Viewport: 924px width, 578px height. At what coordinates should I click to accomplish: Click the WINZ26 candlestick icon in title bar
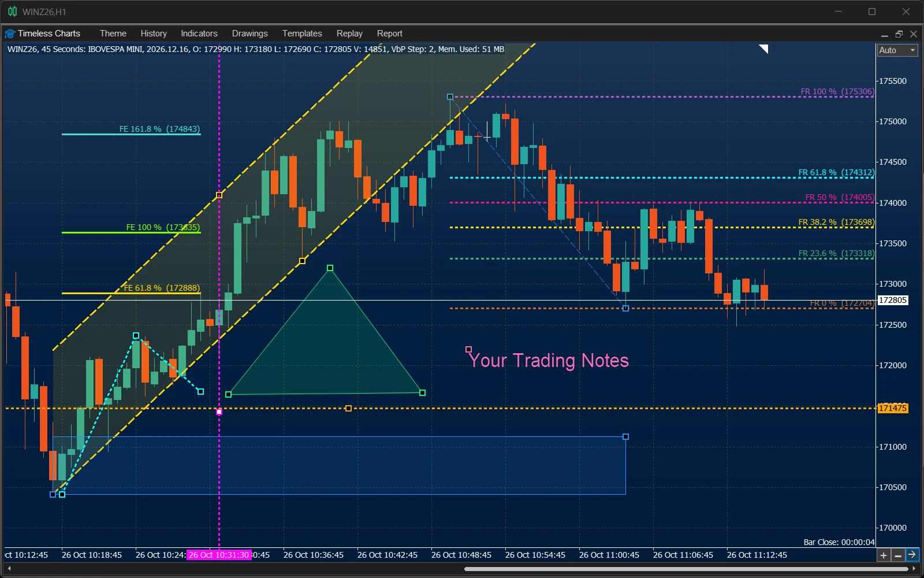click(12, 12)
